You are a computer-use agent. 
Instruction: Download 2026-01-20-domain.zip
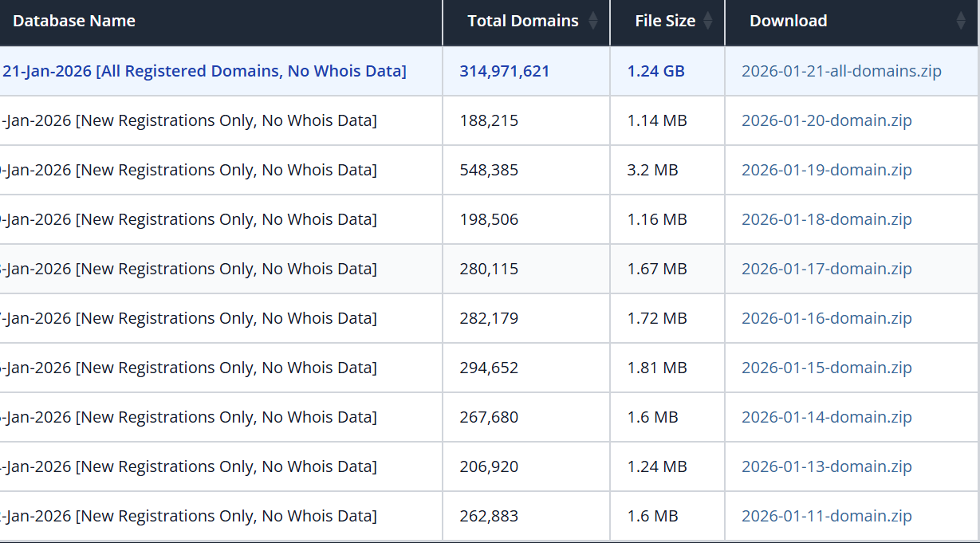(x=827, y=120)
